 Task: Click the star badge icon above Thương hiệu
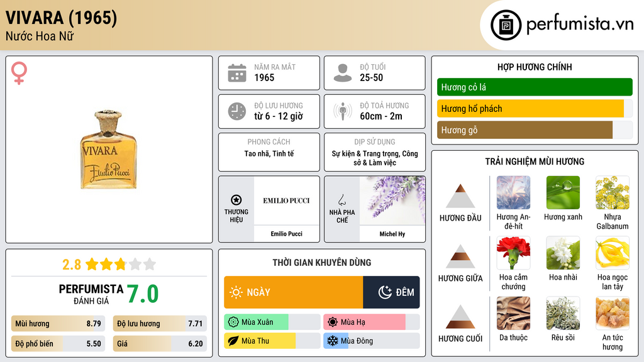click(x=236, y=200)
